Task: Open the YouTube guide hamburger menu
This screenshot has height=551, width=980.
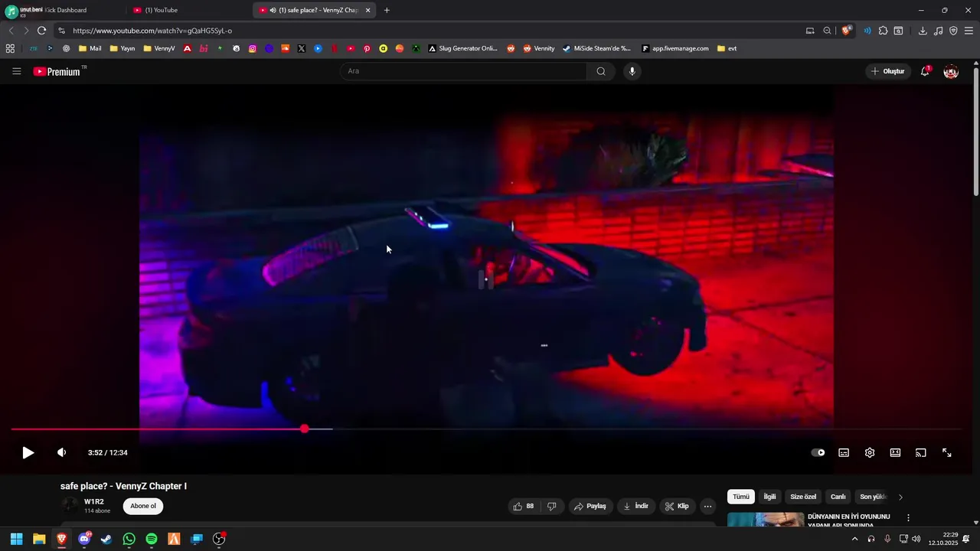Action: click(x=17, y=71)
